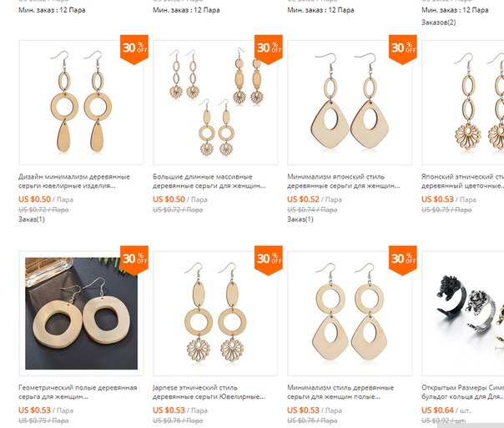Image resolution: width=504 pixels, height=428 pixels.
Task: Click 30% OFF badge on Минимализм японский item
Action: click(403, 49)
